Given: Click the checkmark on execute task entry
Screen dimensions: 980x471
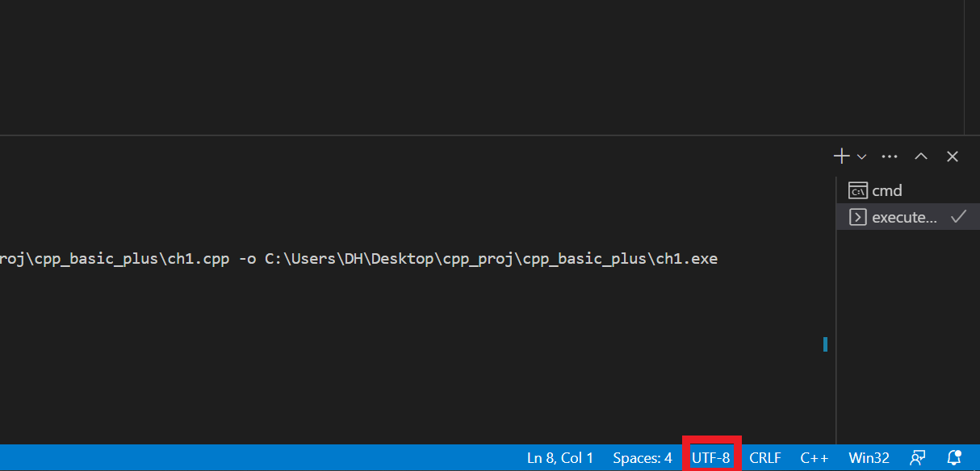Looking at the screenshot, I should coord(958,216).
